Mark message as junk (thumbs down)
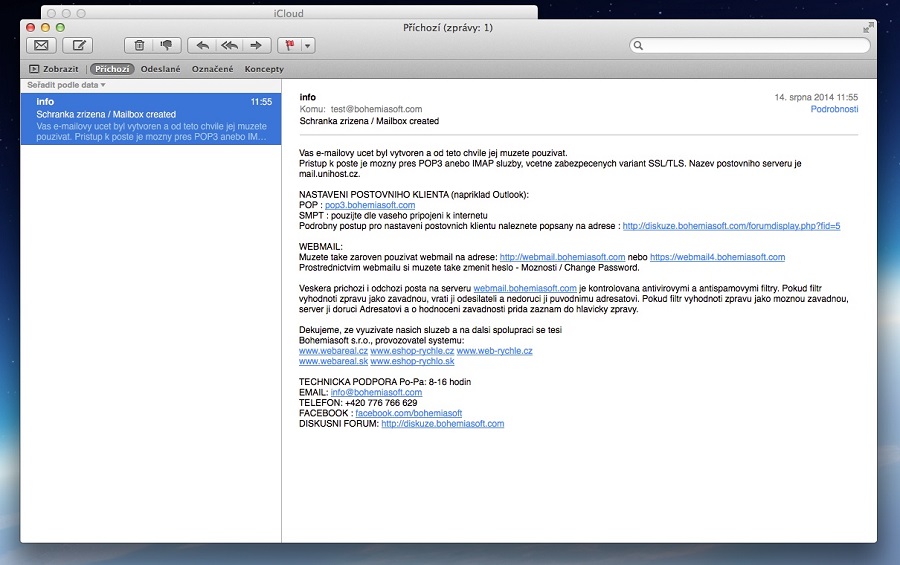The height and width of the screenshot is (565, 900). point(167,45)
